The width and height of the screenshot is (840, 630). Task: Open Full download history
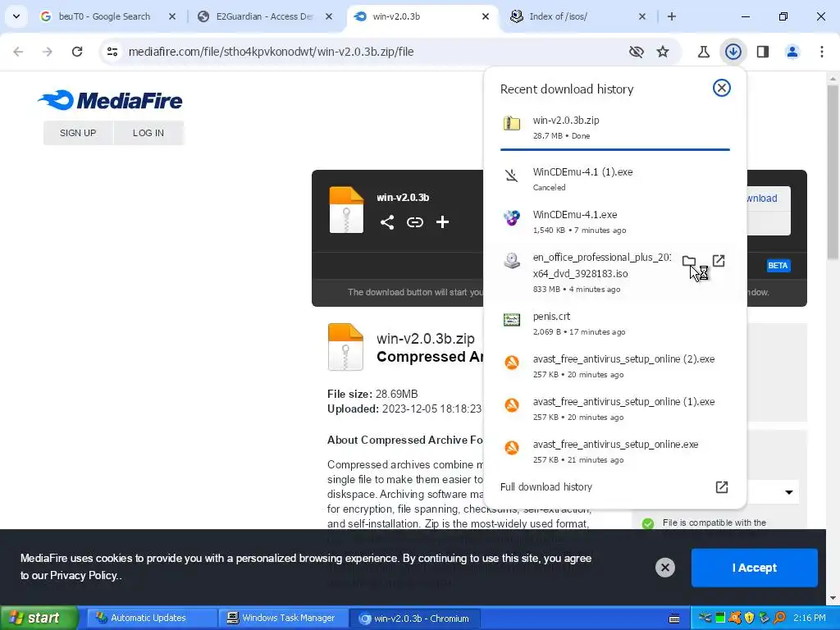(x=615, y=487)
